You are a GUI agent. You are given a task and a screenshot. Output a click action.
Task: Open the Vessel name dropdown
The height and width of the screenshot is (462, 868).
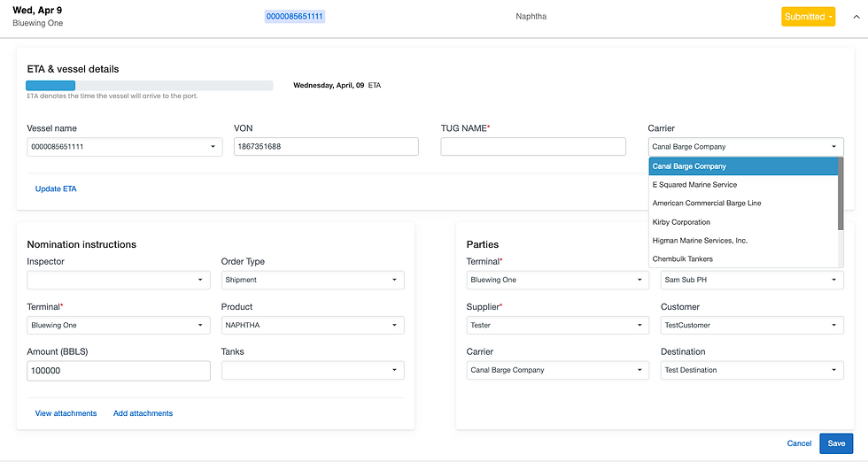click(x=124, y=147)
